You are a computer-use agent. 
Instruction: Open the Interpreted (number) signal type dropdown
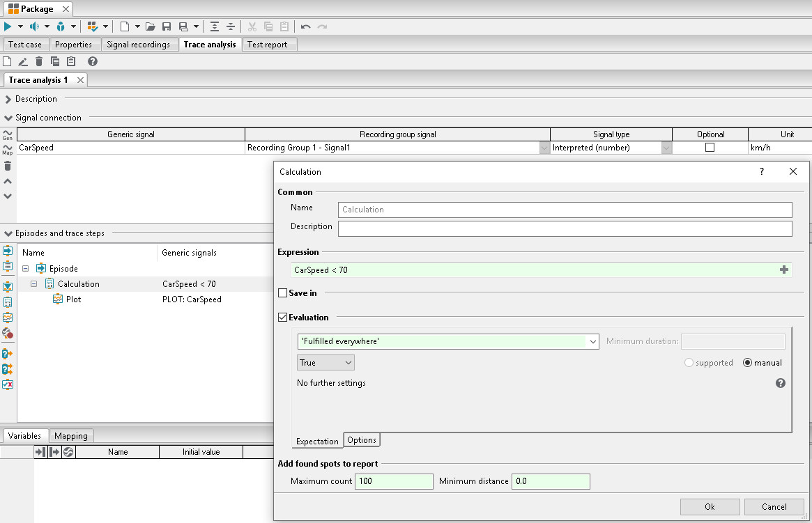pyautogui.click(x=666, y=148)
